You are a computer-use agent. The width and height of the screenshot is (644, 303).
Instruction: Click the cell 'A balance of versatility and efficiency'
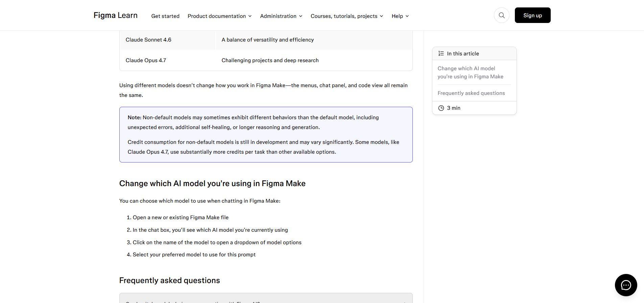point(314,40)
